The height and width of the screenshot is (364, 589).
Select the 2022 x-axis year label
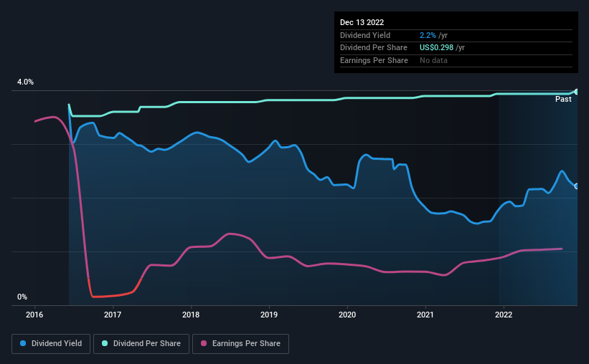pyautogui.click(x=504, y=315)
